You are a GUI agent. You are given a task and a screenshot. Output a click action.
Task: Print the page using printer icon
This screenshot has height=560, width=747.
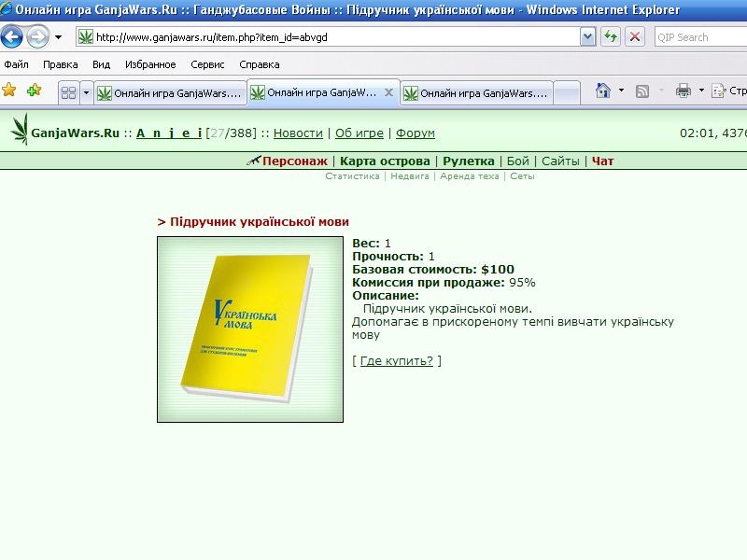[684, 90]
